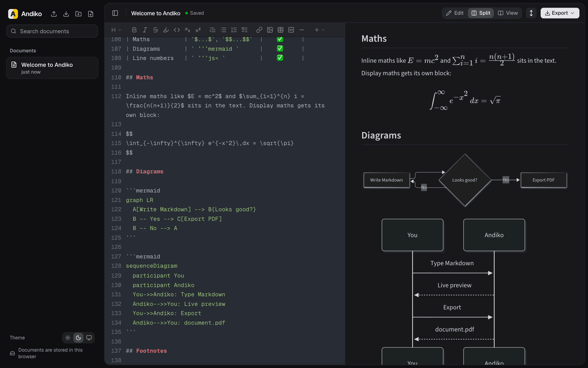Apply italic formatting
The image size is (588, 368).
click(x=145, y=30)
